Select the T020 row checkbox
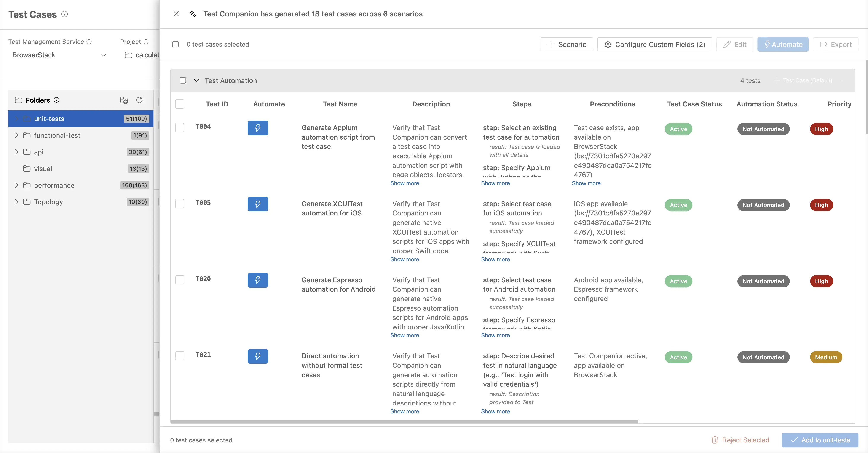The height and width of the screenshot is (453, 868). pos(180,280)
